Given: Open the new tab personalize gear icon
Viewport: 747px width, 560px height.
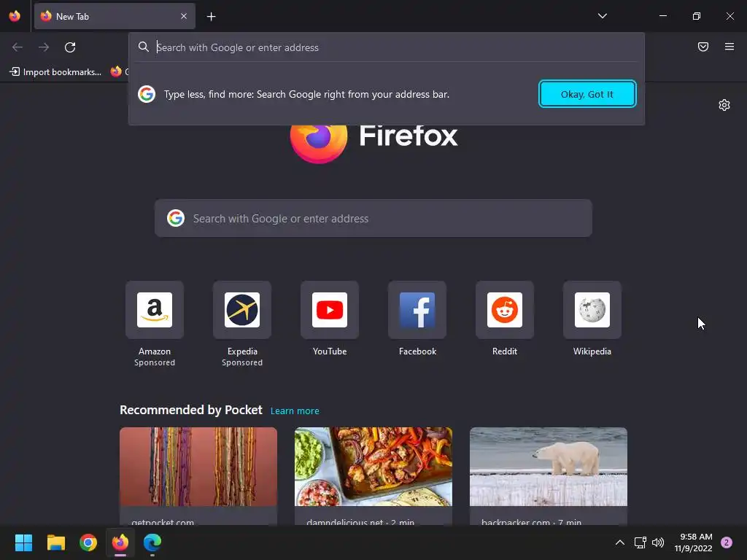Looking at the screenshot, I should pyautogui.click(x=724, y=105).
